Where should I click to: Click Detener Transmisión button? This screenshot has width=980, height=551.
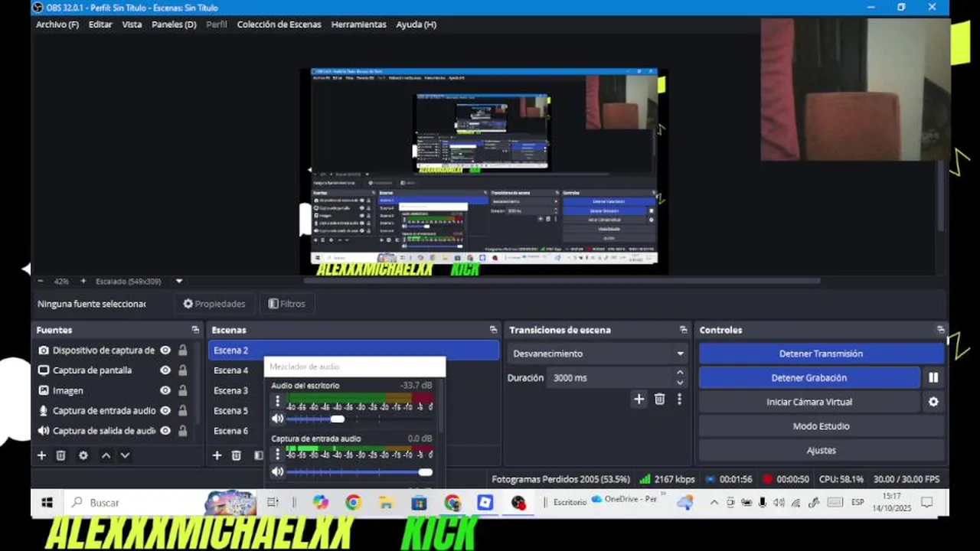pyautogui.click(x=821, y=354)
